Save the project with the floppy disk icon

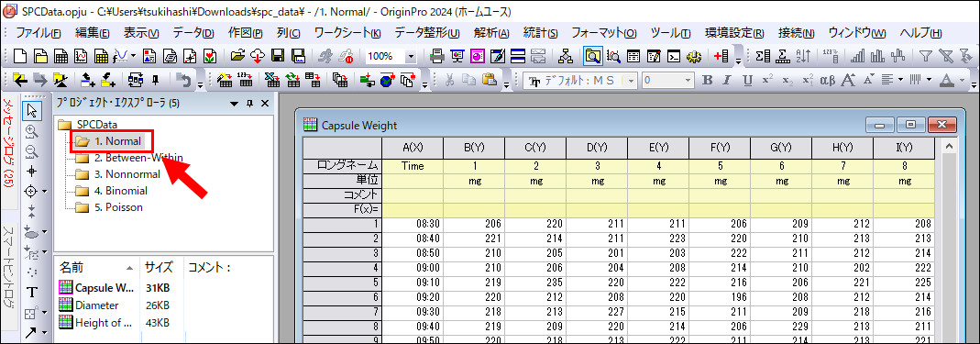(278, 56)
